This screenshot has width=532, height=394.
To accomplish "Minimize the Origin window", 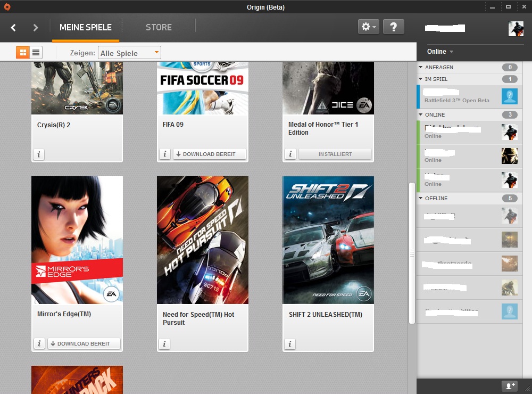I will 492,7.
